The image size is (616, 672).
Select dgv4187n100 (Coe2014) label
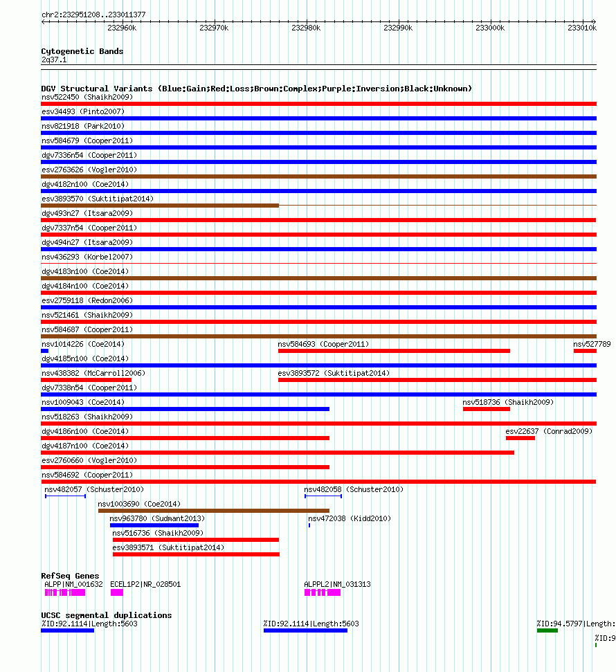click(85, 446)
